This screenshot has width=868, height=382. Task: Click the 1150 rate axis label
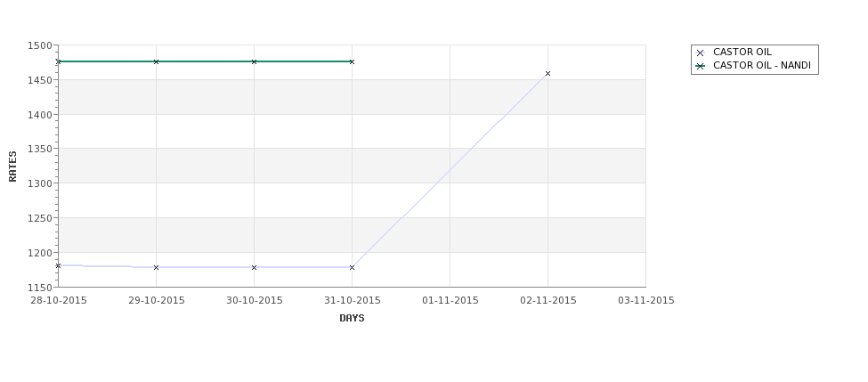coord(39,288)
